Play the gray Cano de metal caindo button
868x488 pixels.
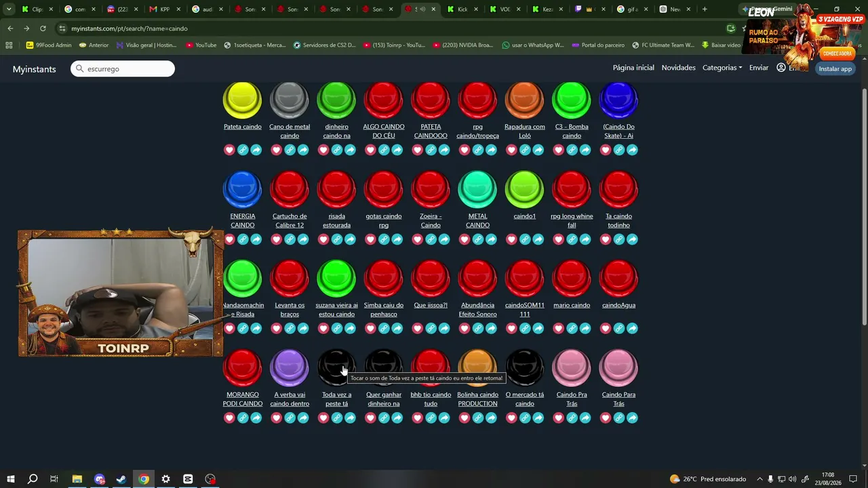click(x=290, y=100)
